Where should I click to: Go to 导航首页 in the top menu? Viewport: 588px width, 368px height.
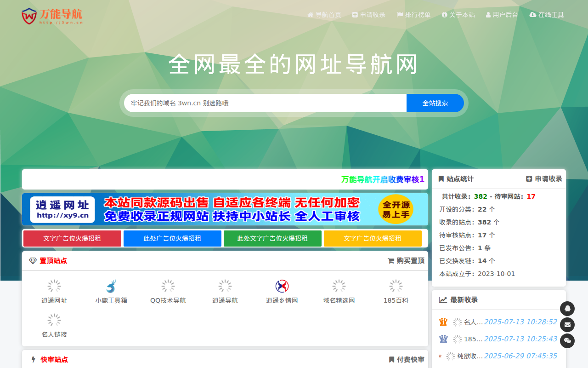click(x=324, y=15)
